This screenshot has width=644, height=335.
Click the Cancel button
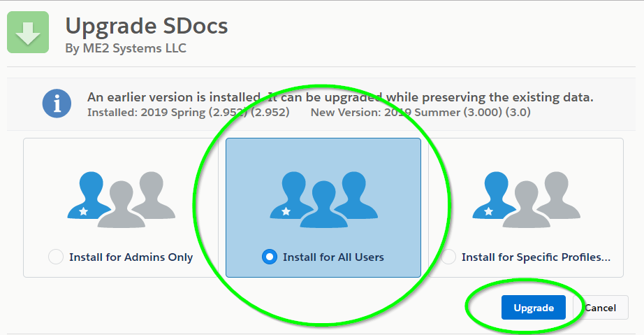click(x=600, y=308)
